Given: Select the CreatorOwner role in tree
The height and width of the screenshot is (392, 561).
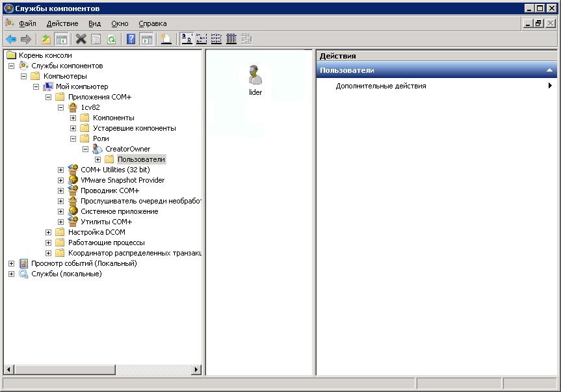Looking at the screenshot, I should coord(127,149).
